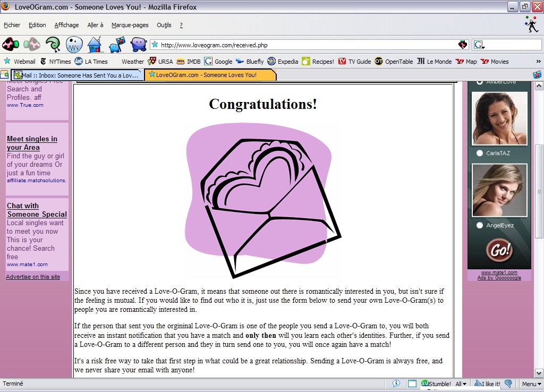Screen dimensions: 544x392
Task: Open the Marque-pages menu
Action: coord(130,25)
